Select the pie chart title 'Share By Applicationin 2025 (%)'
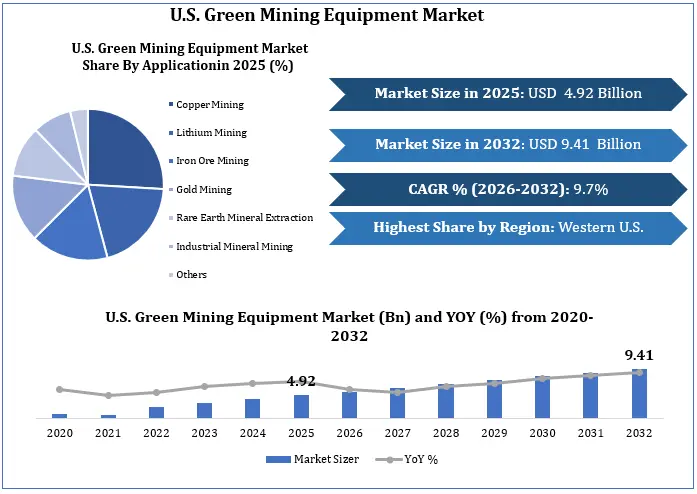 188,65
